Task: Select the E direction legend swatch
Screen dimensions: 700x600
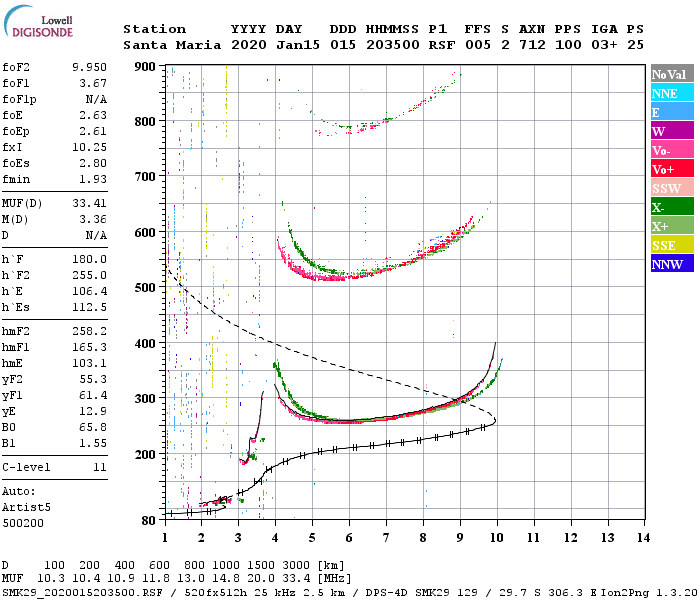Action: (672, 112)
